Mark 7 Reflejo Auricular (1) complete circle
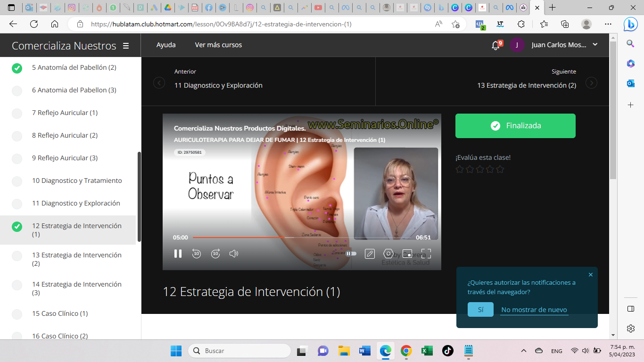The image size is (644, 362). (x=17, y=114)
